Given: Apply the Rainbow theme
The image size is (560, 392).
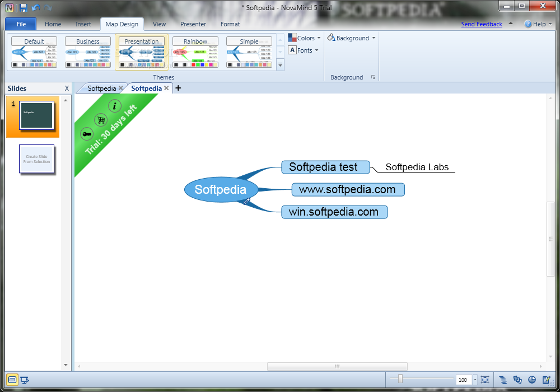Looking at the screenshot, I should click(195, 52).
